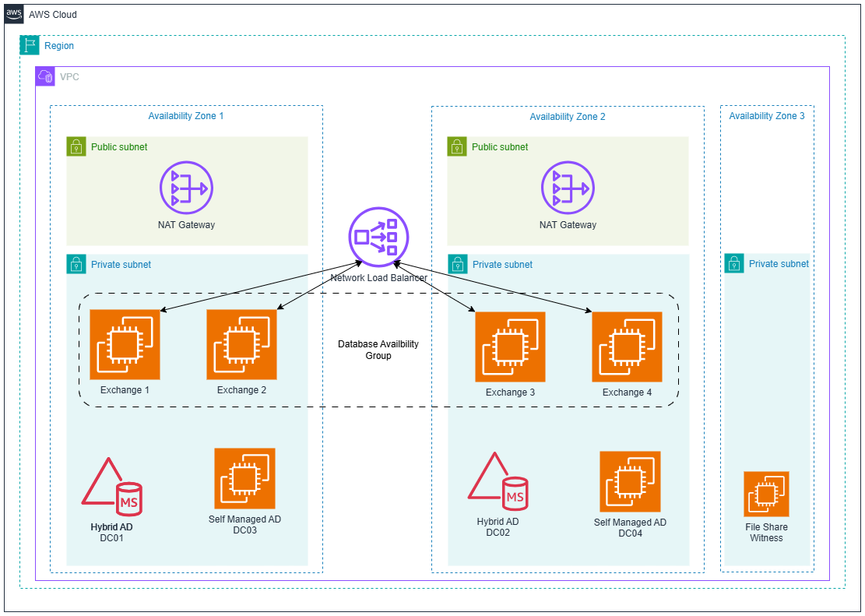865x616 pixels.
Task: Select the File Share Witness icon
Action: coord(766,494)
